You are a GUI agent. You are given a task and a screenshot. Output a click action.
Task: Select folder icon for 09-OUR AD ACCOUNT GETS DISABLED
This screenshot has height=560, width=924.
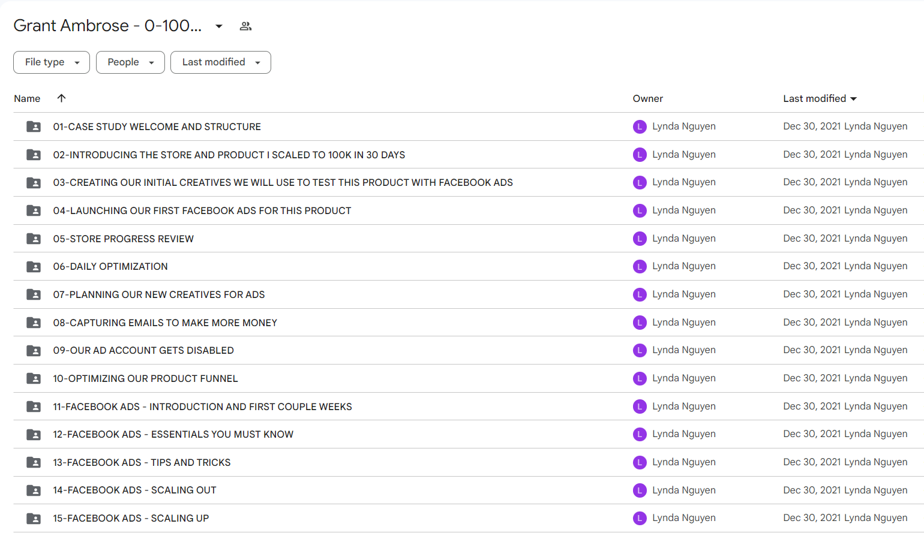pyautogui.click(x=34, y=351)
